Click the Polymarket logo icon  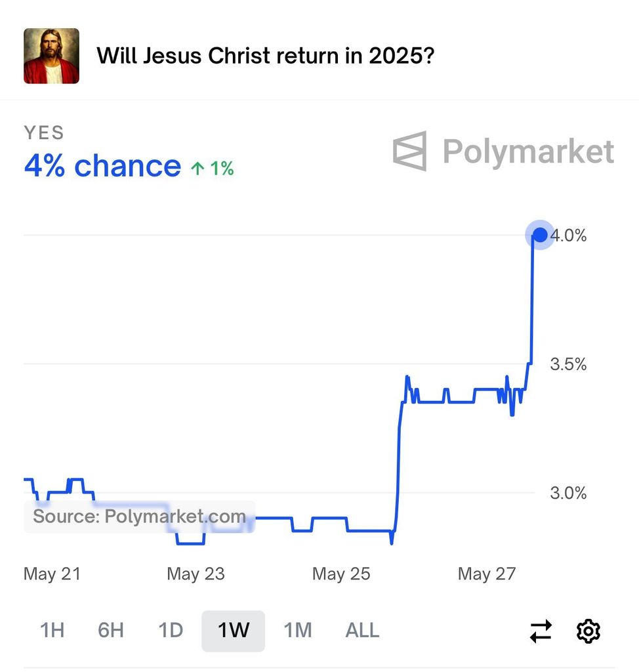(x=410, y=151)
